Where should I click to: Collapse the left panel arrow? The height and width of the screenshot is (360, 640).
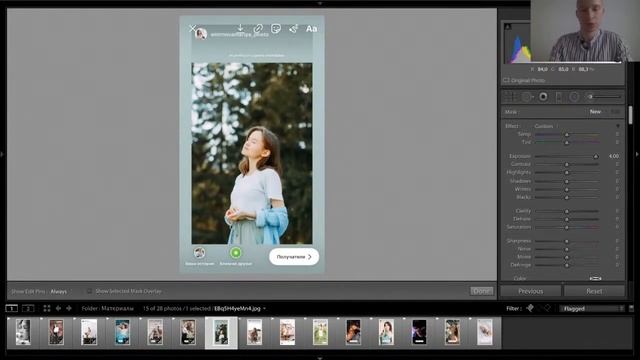(2, 154)
